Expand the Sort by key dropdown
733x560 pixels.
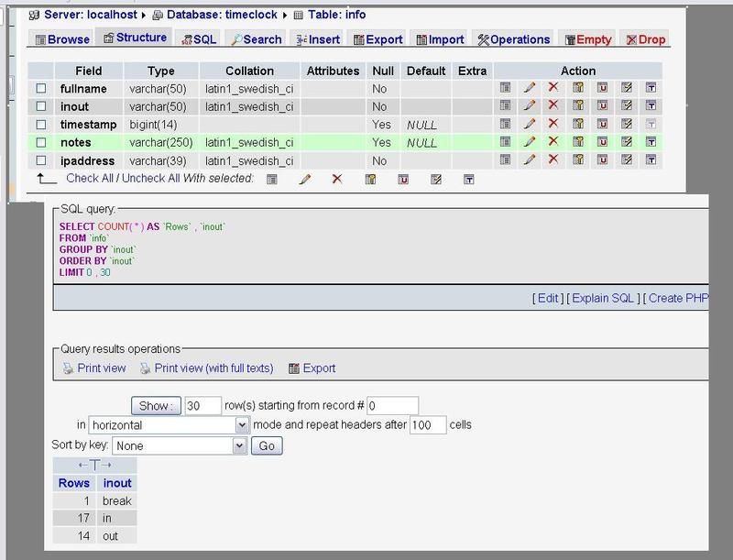tap(239, 446)
